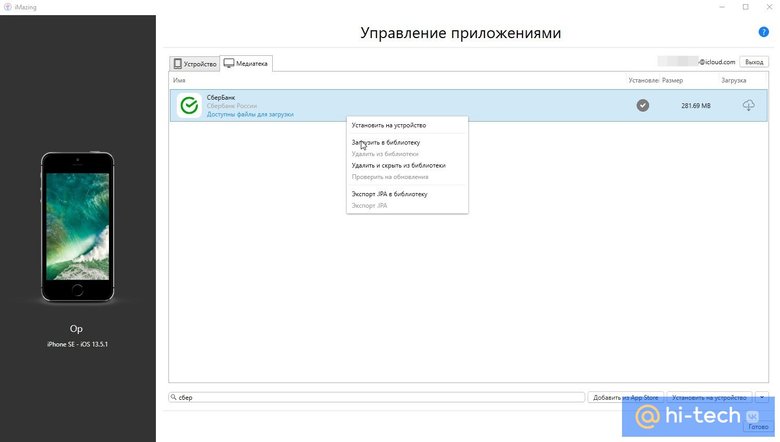Click the 281.69 MB size value

coord(695,105)
